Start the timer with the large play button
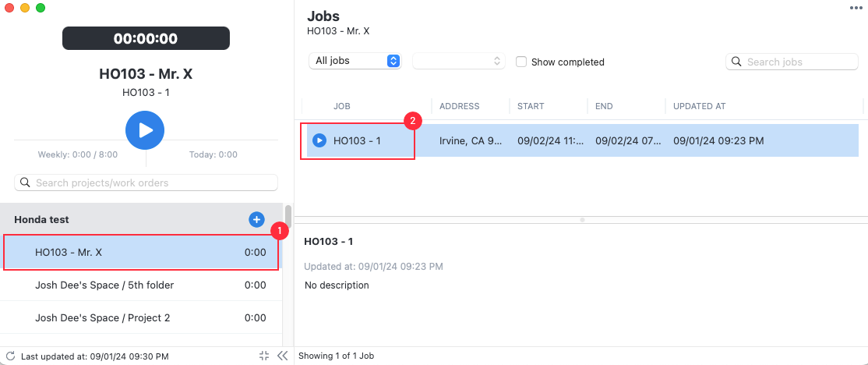 pos(144,130)
